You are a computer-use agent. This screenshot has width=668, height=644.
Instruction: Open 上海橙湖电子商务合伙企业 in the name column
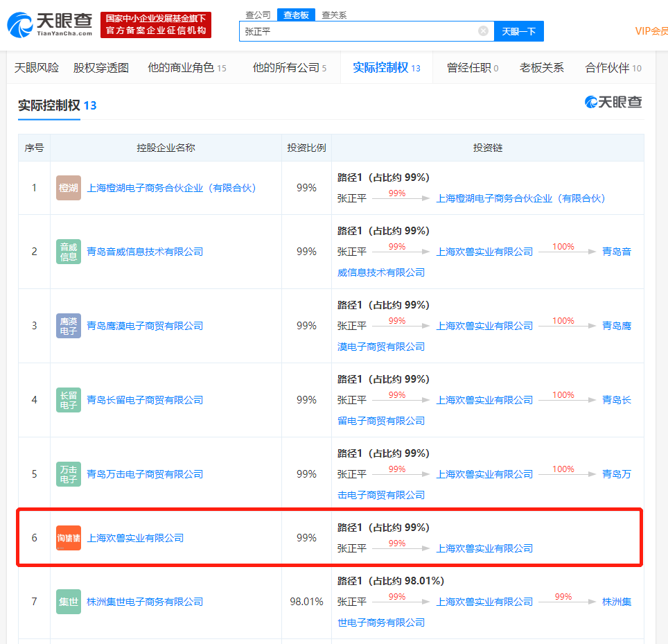click(172, 188)
